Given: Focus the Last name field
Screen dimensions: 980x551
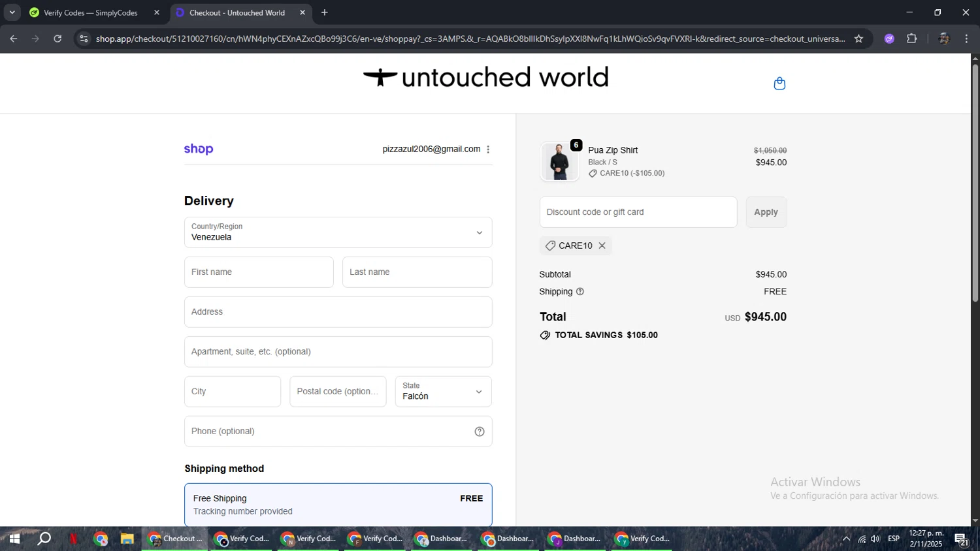Looking at the screenshot, I should 417,272.
